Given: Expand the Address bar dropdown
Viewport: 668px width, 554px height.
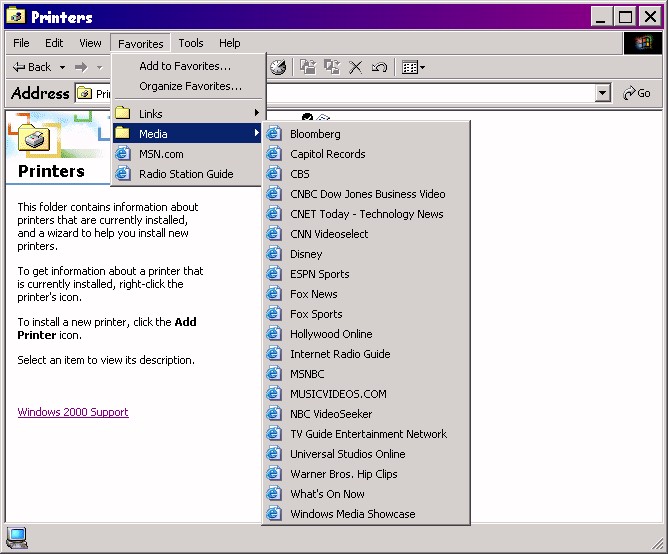Looking at the screenshot, I should (x=602, y=93).
